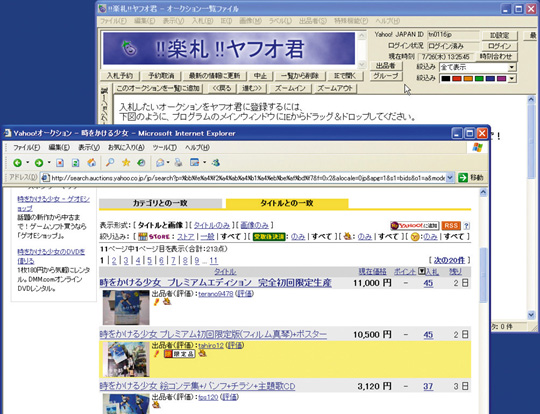Click the IE Messenger icon
Screen dimensions: 540x414
click(216, 163)
